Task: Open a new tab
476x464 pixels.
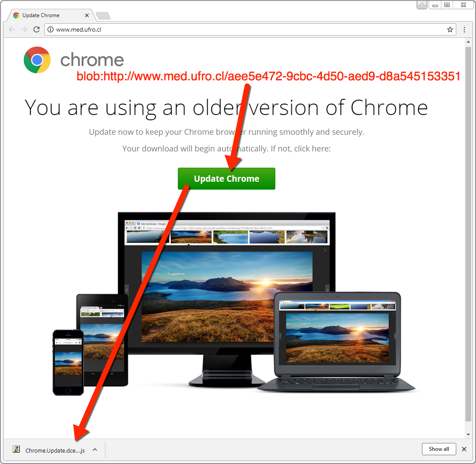Action: [x=103, y=15]
